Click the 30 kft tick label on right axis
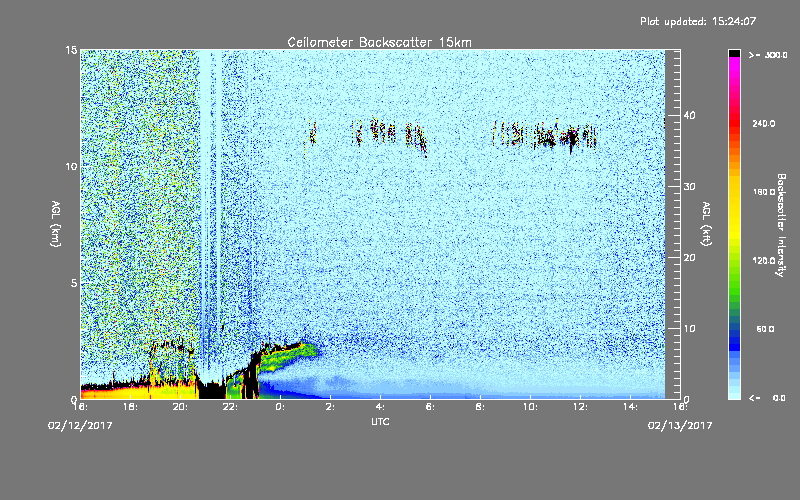Image resolution: width=800 pixels, height=500 pixels. point(689,187)
